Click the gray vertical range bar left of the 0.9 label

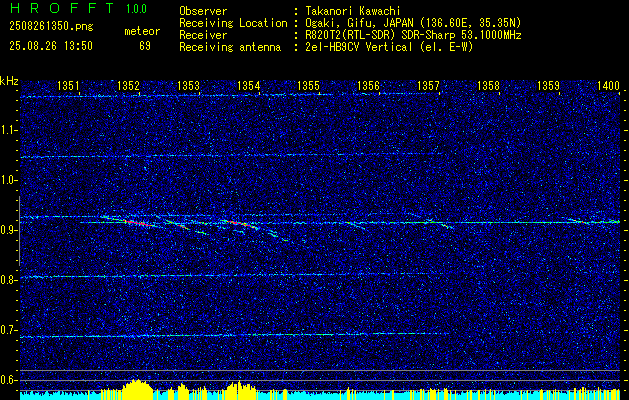[x=19, y=231]
